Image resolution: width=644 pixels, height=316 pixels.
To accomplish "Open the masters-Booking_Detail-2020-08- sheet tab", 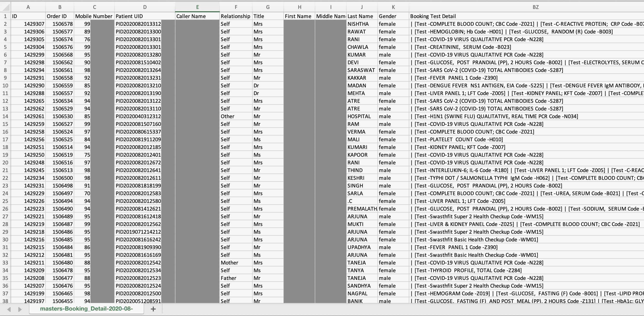I will (86, 309).
